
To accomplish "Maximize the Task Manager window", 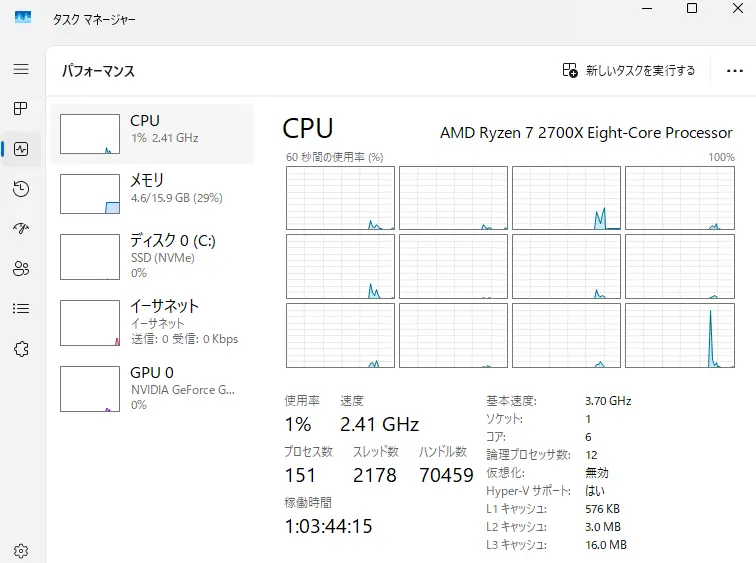I will [691, 9].
